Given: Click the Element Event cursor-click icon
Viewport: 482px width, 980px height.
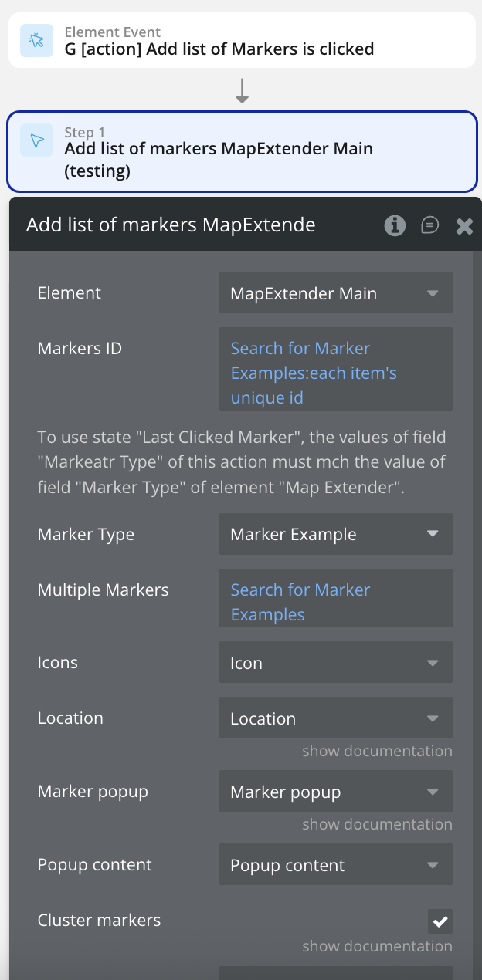Looking at the screenshot, I should pos(36,41).
